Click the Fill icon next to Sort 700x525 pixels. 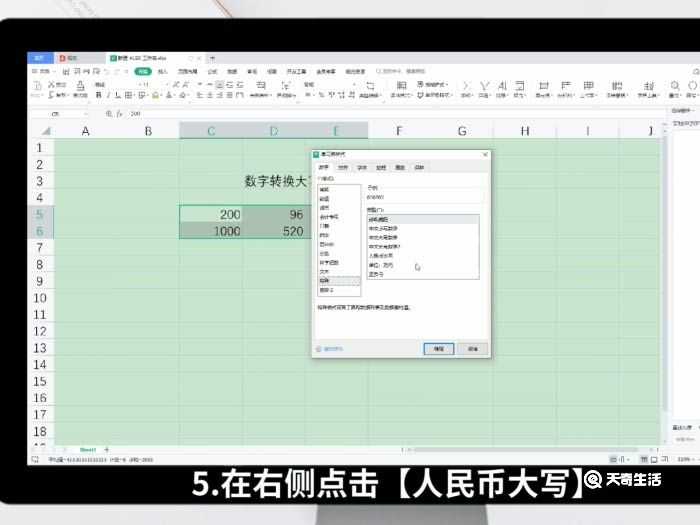pyautogui.click(x=520, y=85)
